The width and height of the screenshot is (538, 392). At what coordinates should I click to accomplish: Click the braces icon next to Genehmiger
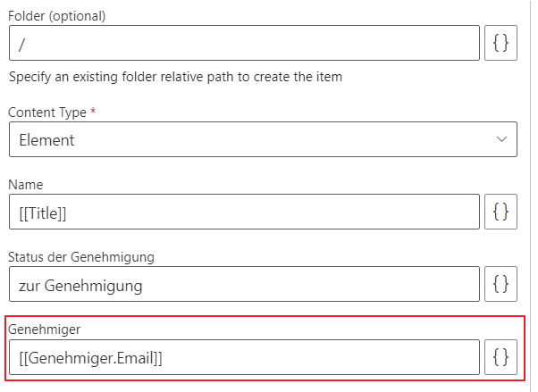(x=500, y=357)
